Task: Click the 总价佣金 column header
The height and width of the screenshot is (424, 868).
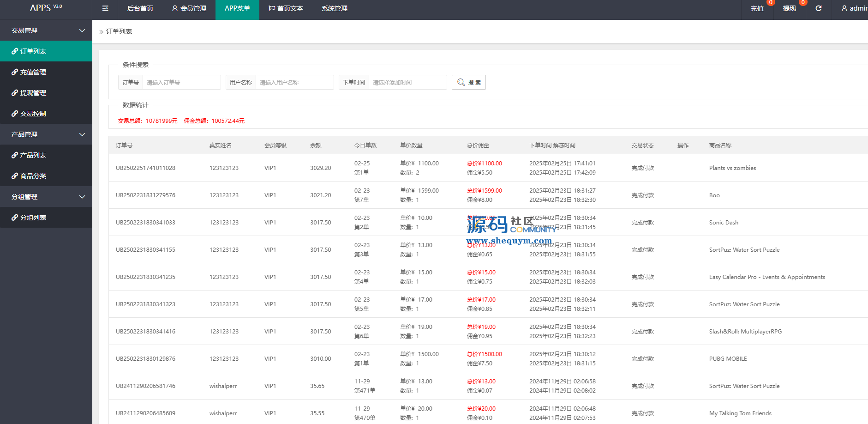Action: tap(478, 145)
